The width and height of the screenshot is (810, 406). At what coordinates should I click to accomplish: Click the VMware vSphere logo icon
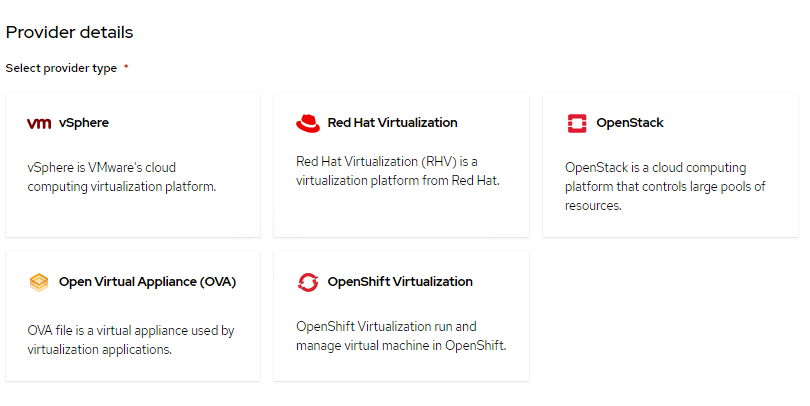[39, 123]
